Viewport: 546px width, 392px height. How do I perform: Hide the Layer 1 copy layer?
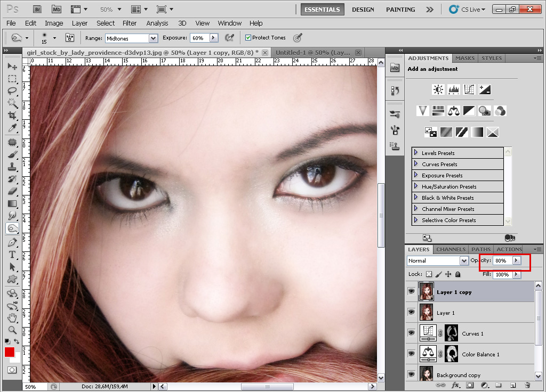pos(411,292)
